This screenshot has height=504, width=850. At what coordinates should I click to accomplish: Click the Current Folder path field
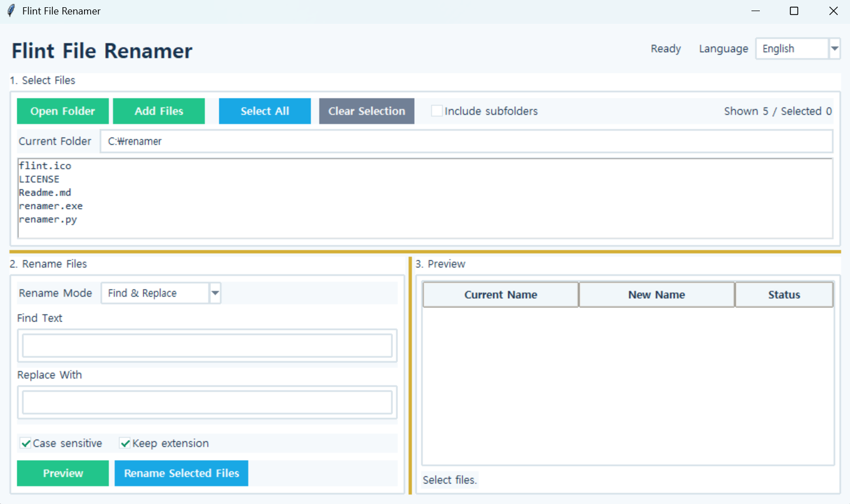(x=466, y=141)
